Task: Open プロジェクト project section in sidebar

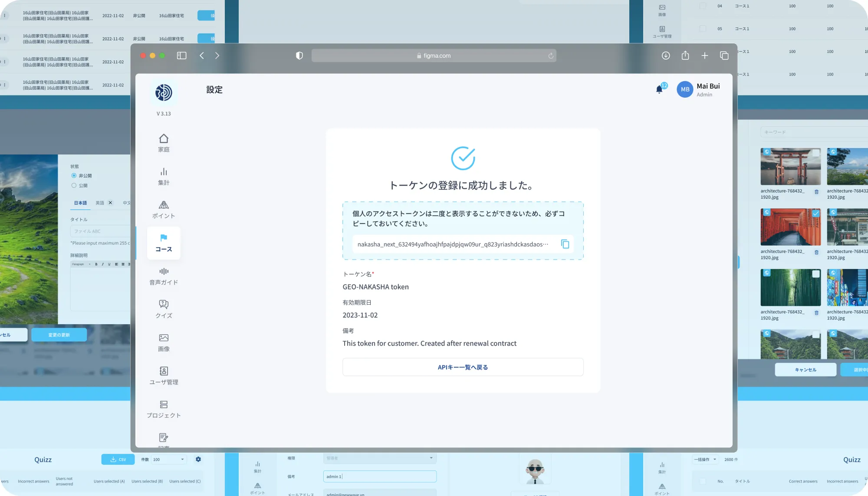Action: click(x=164, y=409)
